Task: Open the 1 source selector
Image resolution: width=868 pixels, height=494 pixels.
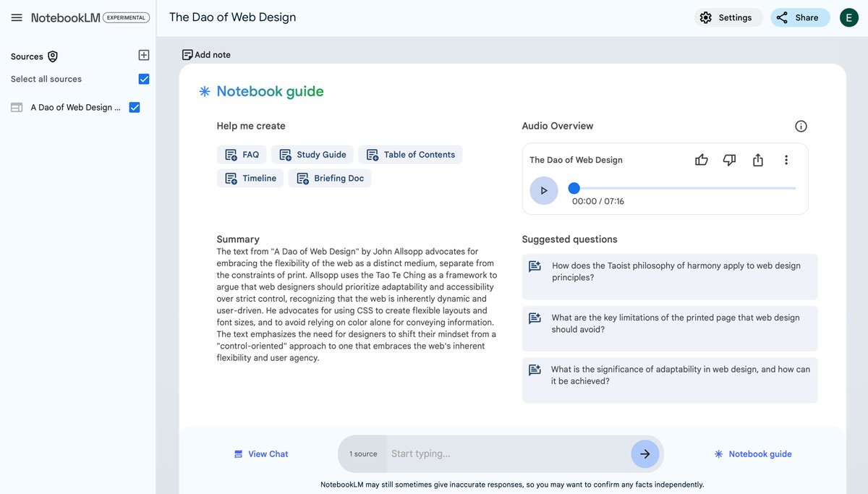Action: click(x=363, y=453)
